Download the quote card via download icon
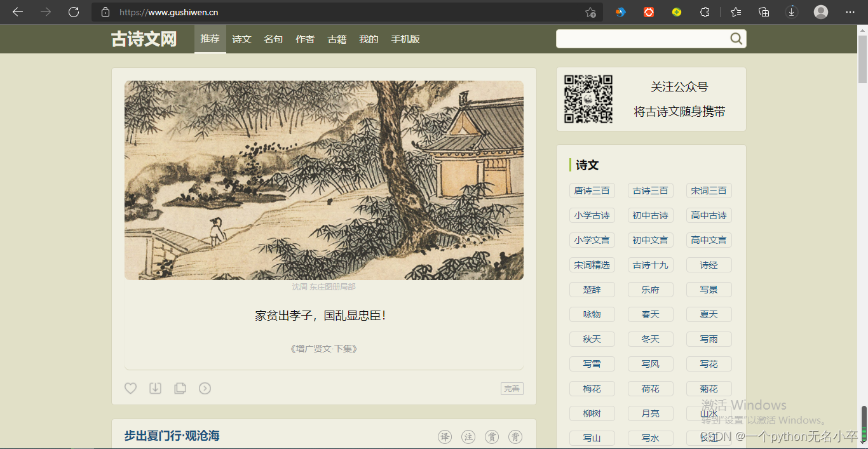Image resolution: width=868 pixels, height=449 pixels. [155, 388]
